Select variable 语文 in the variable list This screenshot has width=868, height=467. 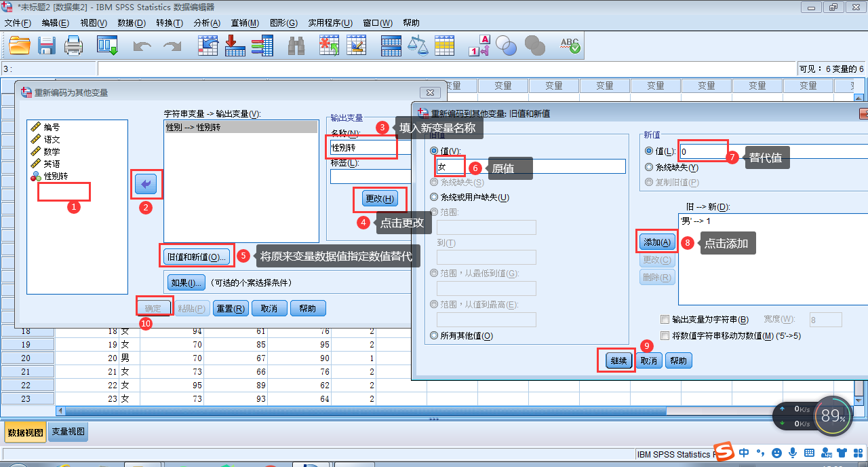tap(52, 139)
